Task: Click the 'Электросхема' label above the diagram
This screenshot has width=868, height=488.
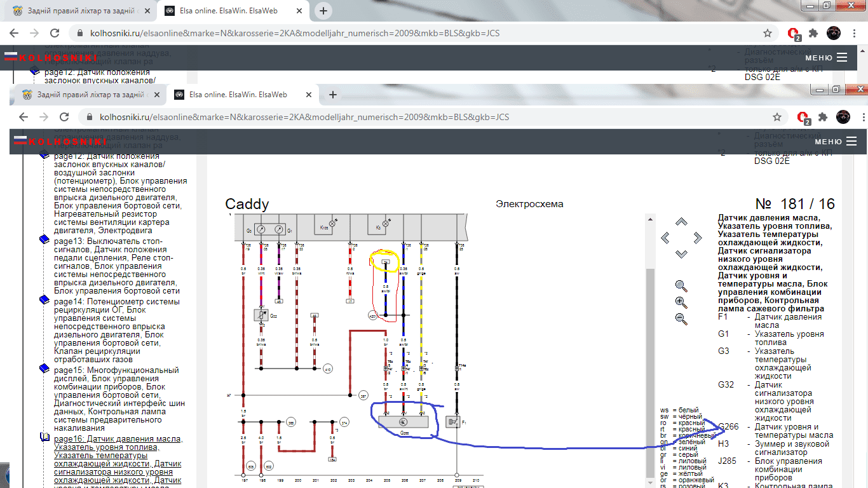Action: coord(529,204)
